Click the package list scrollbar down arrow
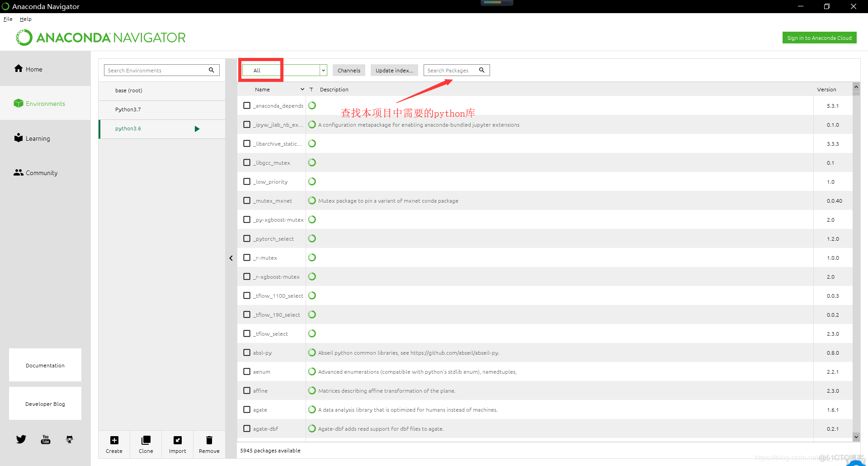This screenshot has height=466, width=868. point(856,437)
